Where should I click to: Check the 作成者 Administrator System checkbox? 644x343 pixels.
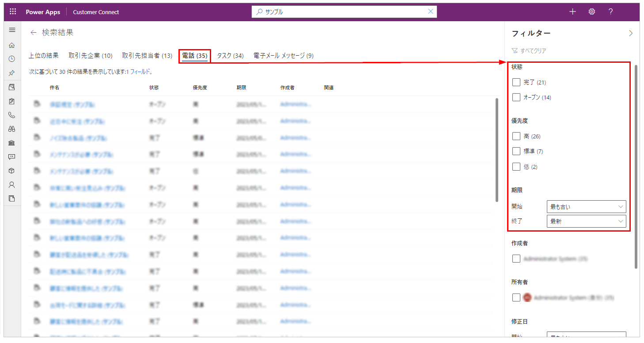[x=516, y=259]
